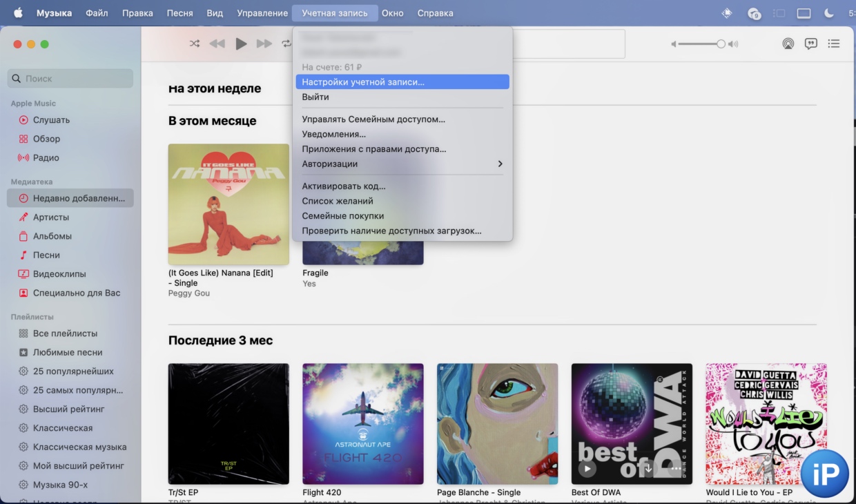Open the Вид menu

215,13
